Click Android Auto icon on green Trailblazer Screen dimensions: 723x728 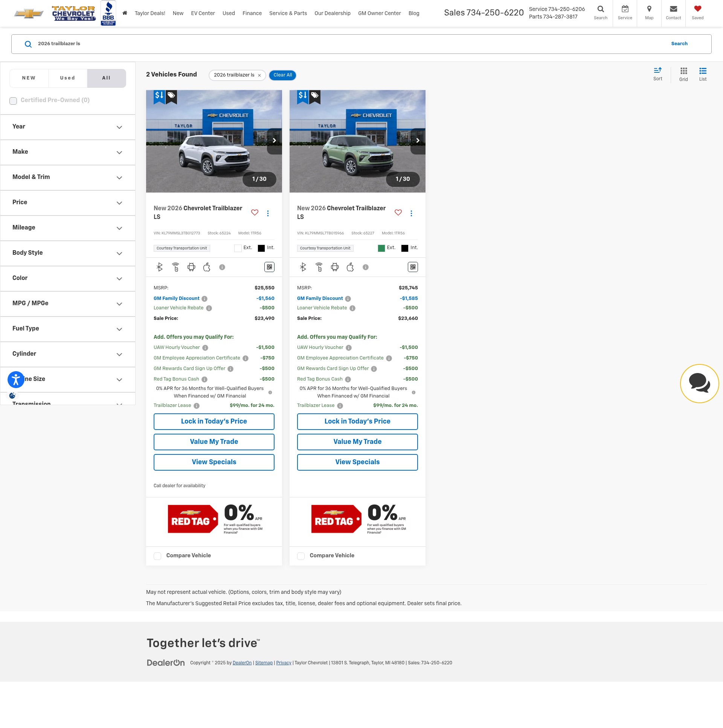pos(335,267)
